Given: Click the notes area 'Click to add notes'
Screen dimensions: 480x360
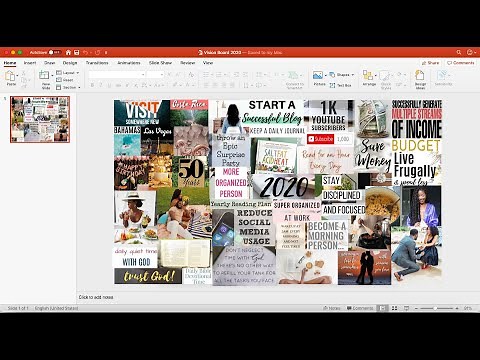Looking at the screenshot, I should point(96,297).
